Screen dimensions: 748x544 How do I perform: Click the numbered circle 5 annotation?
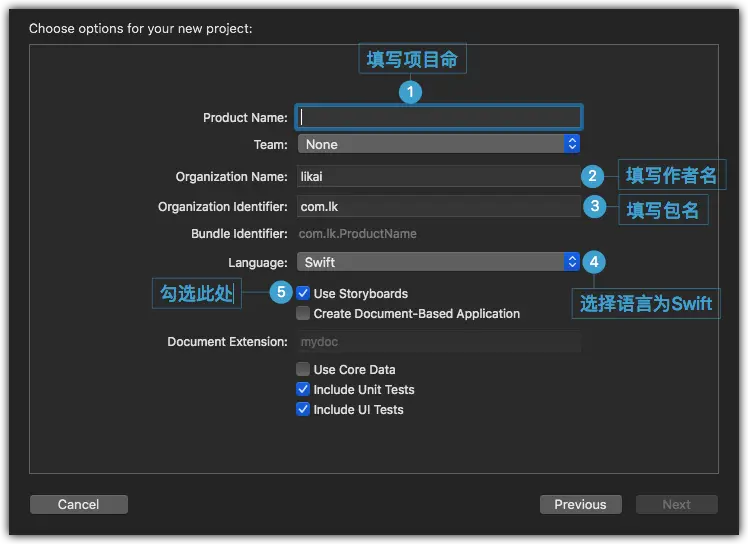tap(281, 292)
